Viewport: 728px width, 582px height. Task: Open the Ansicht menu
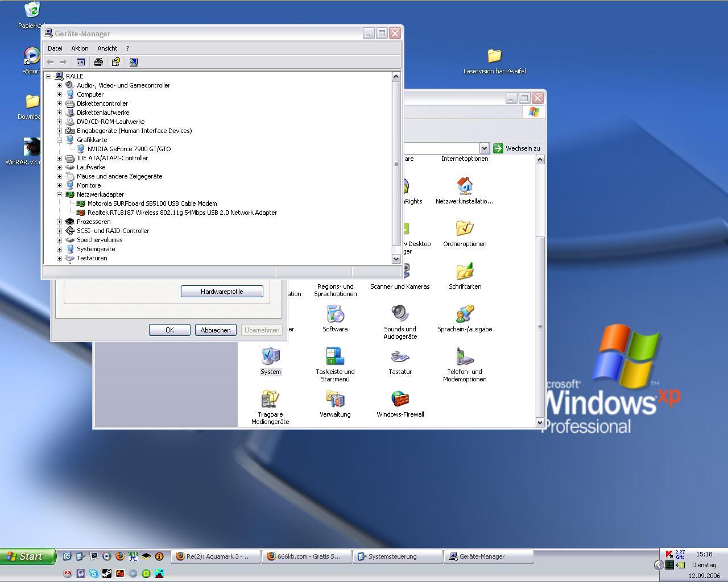click(x=107, y=48)
